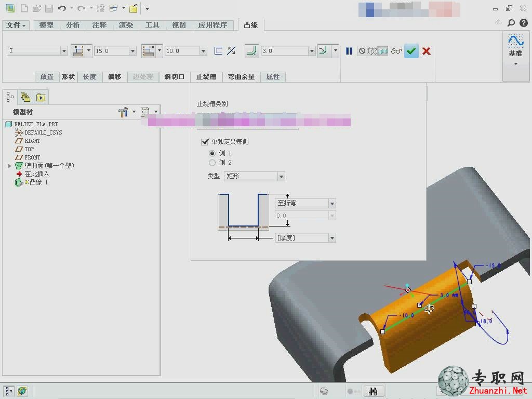Open the 10.0 length value dropdown

[x=203, y=51]
